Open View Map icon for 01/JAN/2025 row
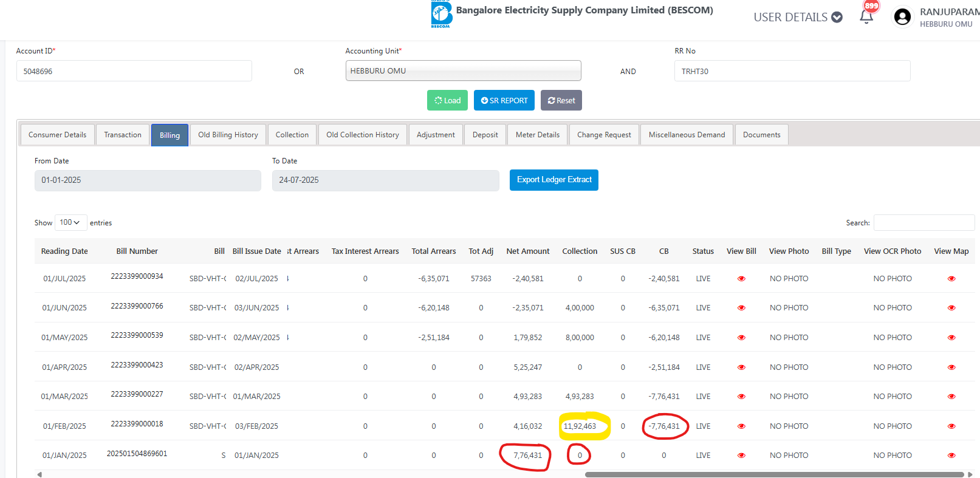This screenshot has width=980, height=478. coord(951,456)
